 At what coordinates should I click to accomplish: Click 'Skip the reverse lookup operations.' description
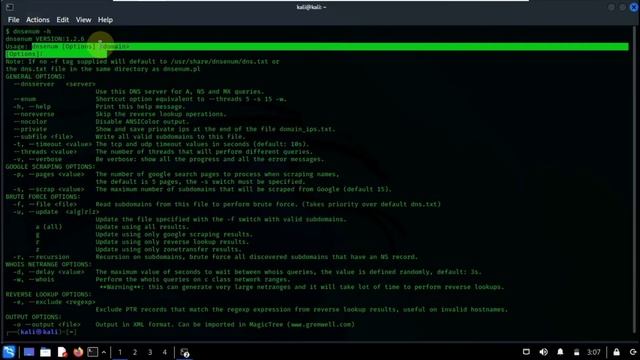click(x=161, y=114)
